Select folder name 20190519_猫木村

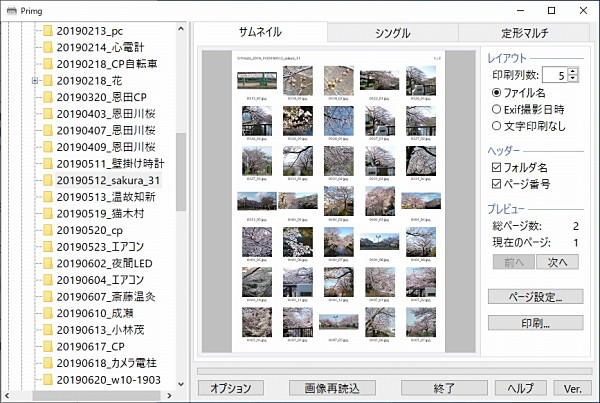(x=100, y=214)
